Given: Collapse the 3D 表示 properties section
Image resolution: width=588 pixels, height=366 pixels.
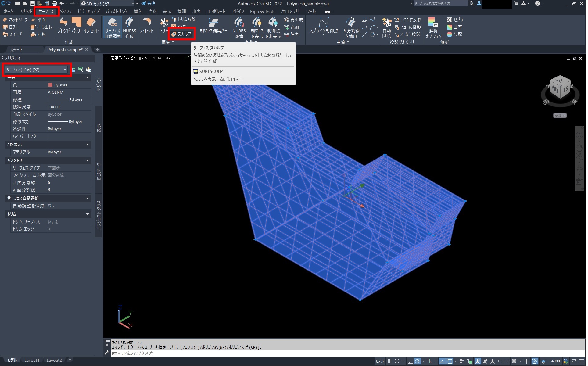Looking at the screenshot, I should point(88,145).
